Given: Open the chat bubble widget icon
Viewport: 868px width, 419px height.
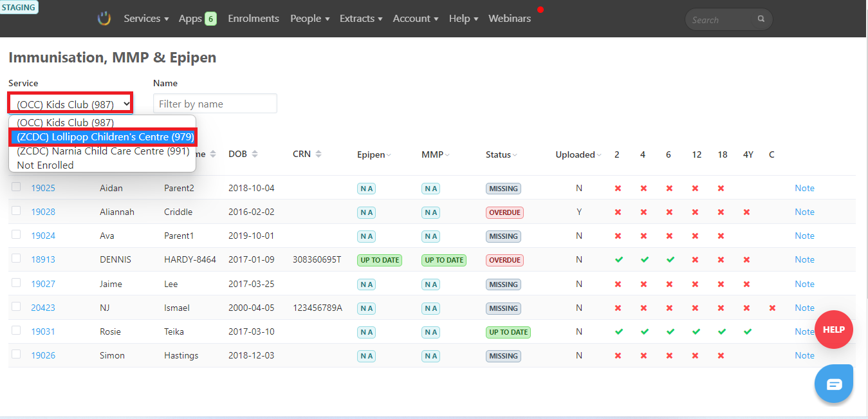Looking at the screenshot, I should coord(834,384).
